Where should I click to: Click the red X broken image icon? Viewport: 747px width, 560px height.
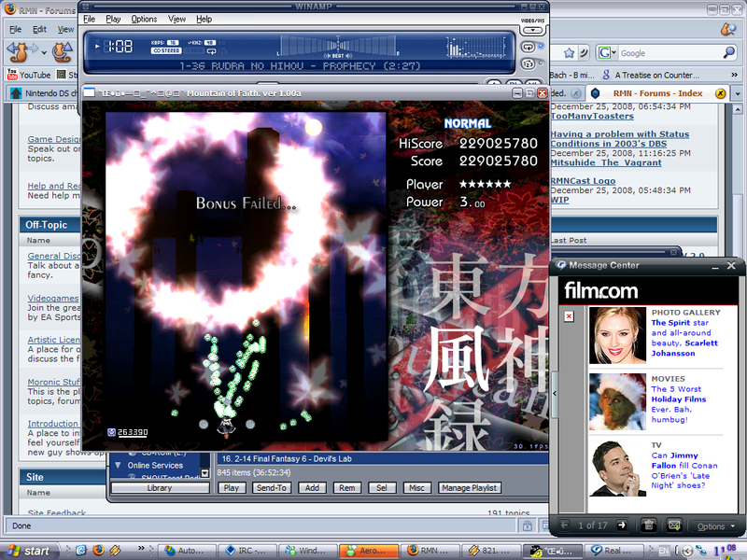(x=569, y=316)
